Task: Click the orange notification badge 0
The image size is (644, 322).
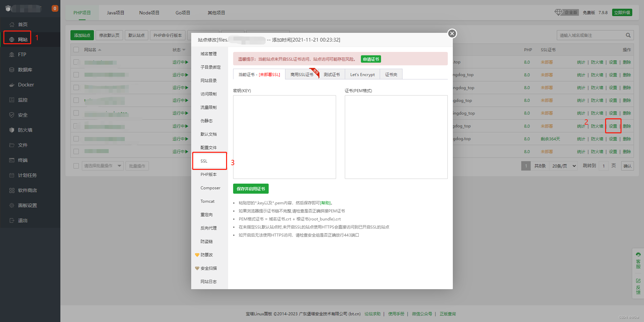Action: click(55, 8)
